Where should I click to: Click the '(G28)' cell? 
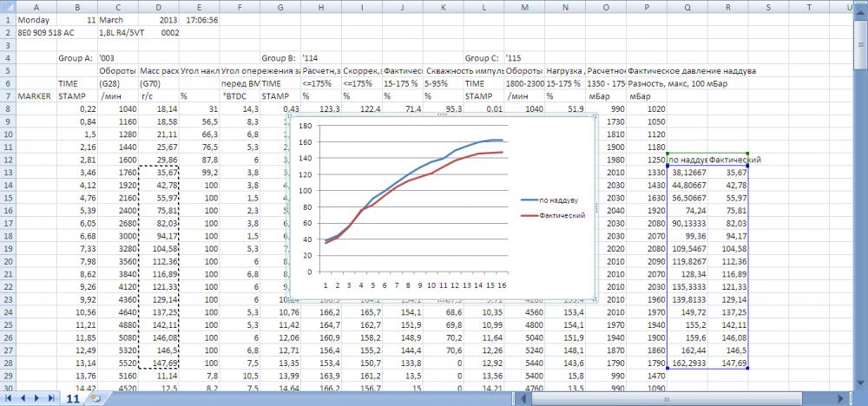pos(118,83)
